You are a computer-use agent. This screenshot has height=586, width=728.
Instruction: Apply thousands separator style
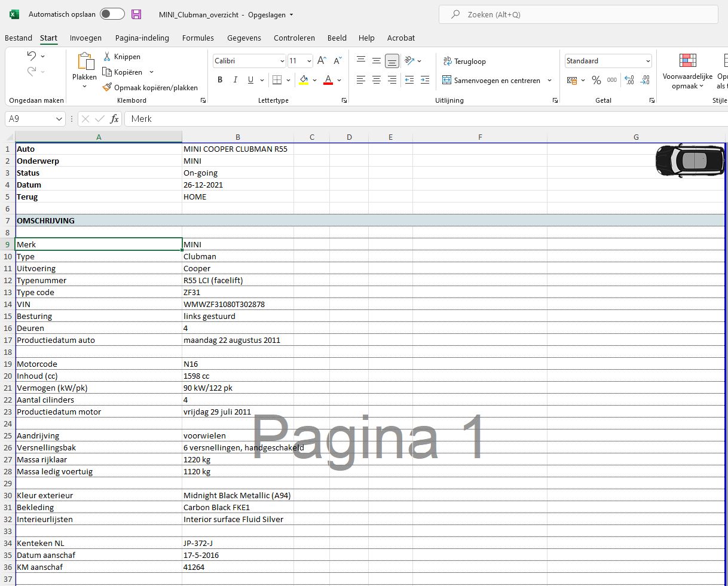click(612, 80)
